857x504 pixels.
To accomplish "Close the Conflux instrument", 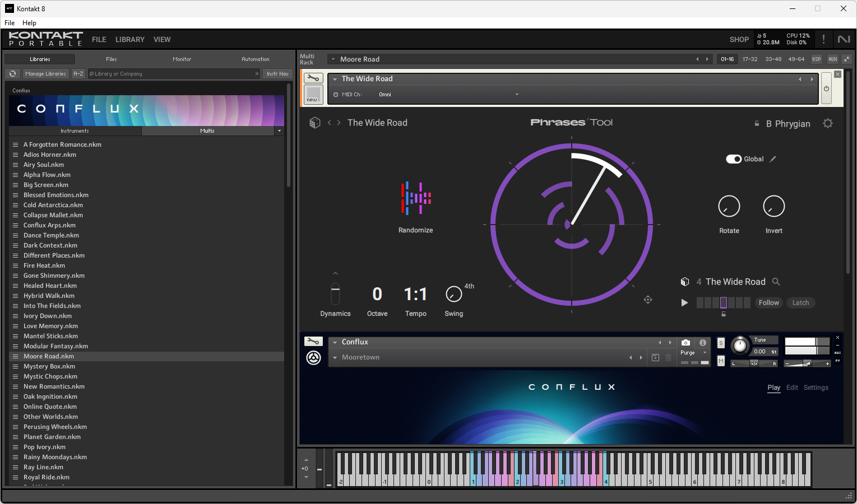I will [x=838, y=338].
